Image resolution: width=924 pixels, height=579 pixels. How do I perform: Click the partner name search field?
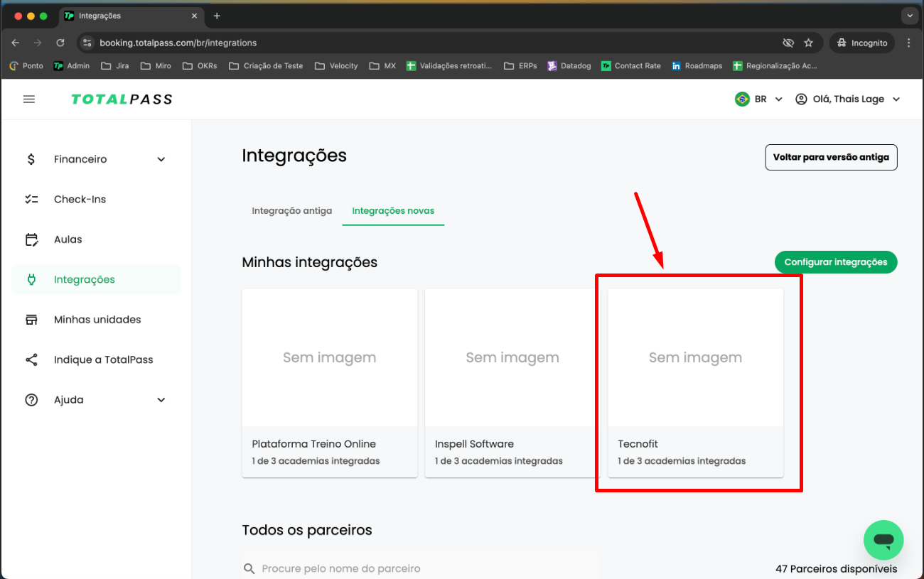click(420, 568)
